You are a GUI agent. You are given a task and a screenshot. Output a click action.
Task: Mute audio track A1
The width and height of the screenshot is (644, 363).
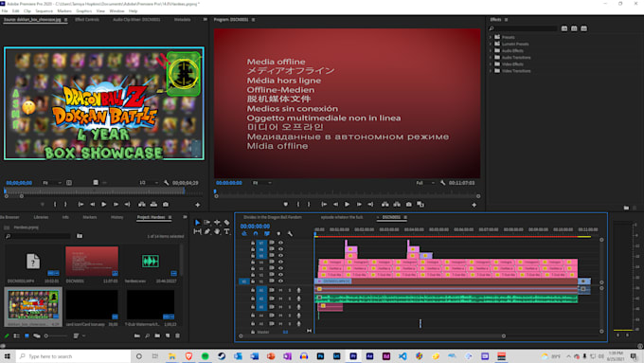[x=280, y=290]
